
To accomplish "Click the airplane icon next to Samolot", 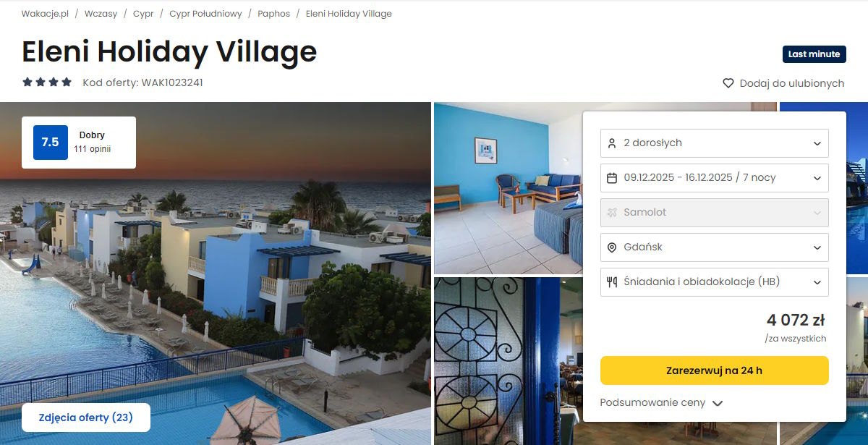I will click(612, 213).
